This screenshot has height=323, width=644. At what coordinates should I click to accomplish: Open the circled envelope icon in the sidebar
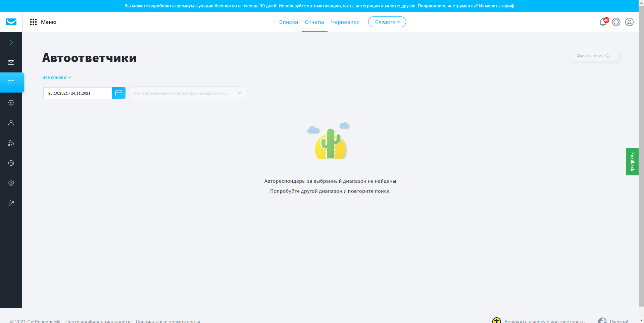pyautogui.click(x=11, y=163)
